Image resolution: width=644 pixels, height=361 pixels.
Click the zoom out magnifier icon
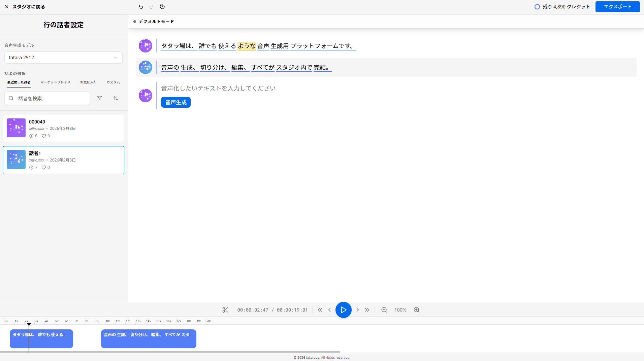coord(384,310)
